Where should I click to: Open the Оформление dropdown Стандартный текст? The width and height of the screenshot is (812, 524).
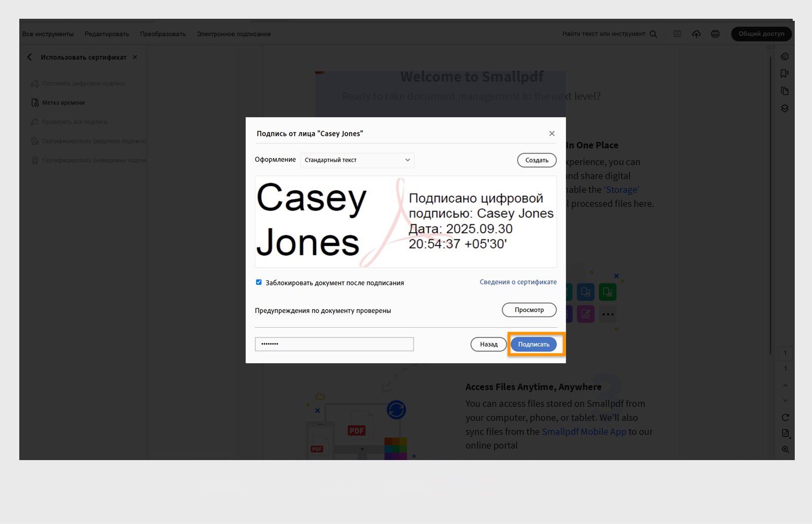pos(357,160)
